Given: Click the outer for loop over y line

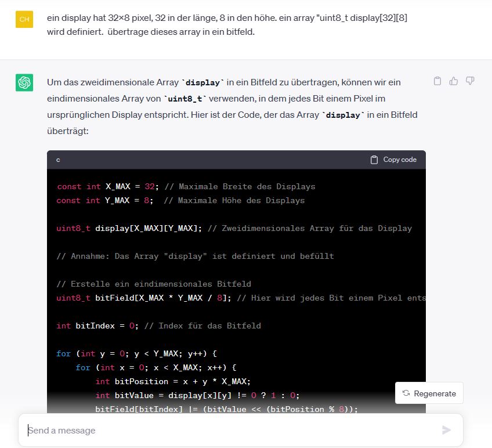Looking at the screenshot, I should [136, 354].
